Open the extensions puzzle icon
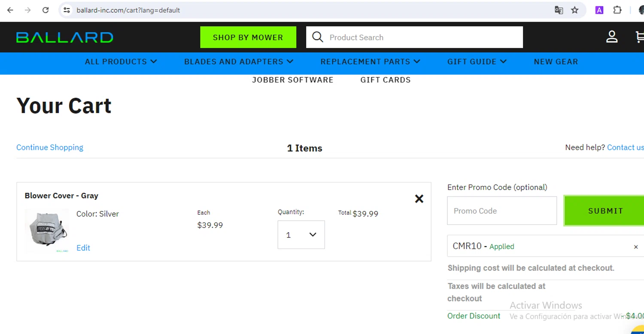 (617, 10)
